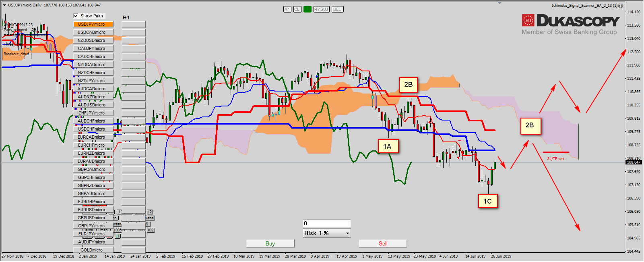Click the green square indicator button
The height and width of the screenshot is (262, 644).
coord(308,9)
